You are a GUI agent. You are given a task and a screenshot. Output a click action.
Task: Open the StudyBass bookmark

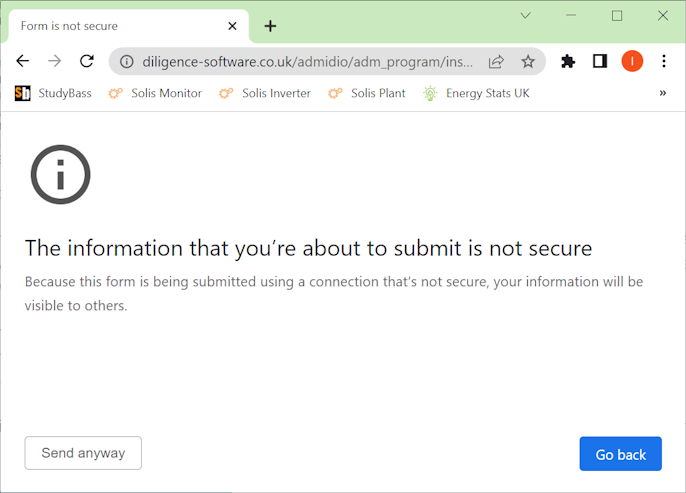pyautogui.click(x=51, y=93)
